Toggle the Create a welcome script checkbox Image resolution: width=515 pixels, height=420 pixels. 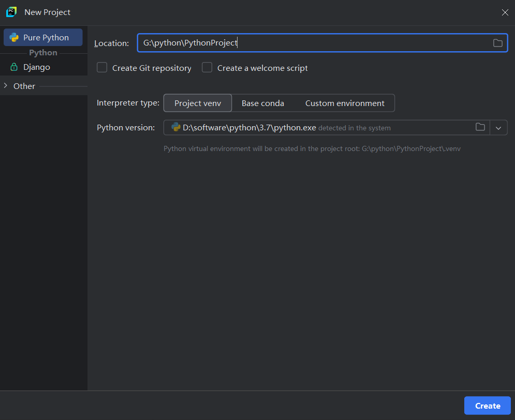[207, 68]
